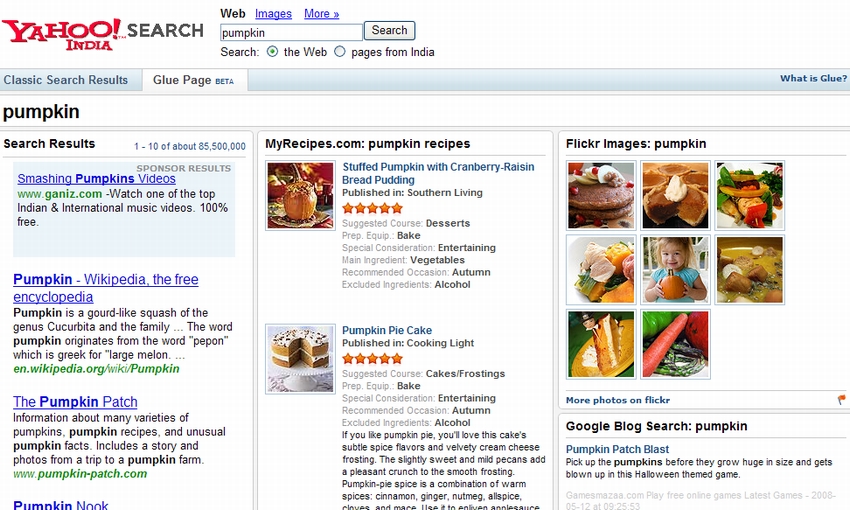Select 'the Web' search radio button
The height and width of the screenshot is (510, 850).
[272, 51]
